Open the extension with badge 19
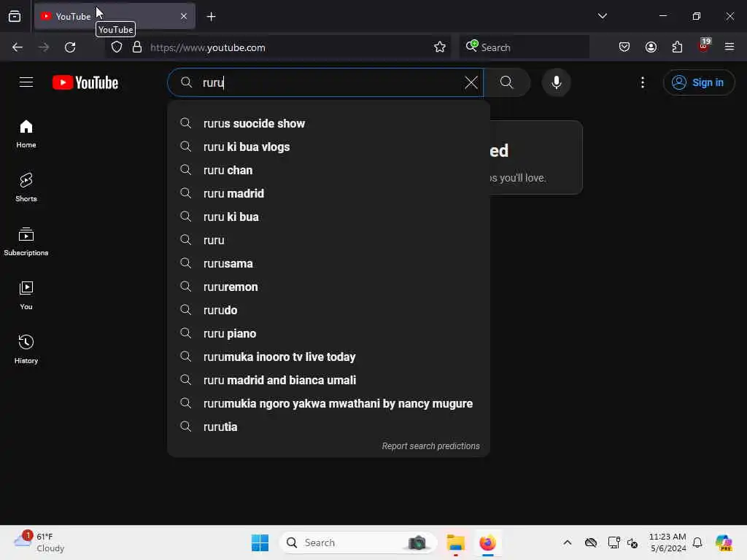Image resolution: width=747 pixels, height=560 pixels. (x=704, y=46)
